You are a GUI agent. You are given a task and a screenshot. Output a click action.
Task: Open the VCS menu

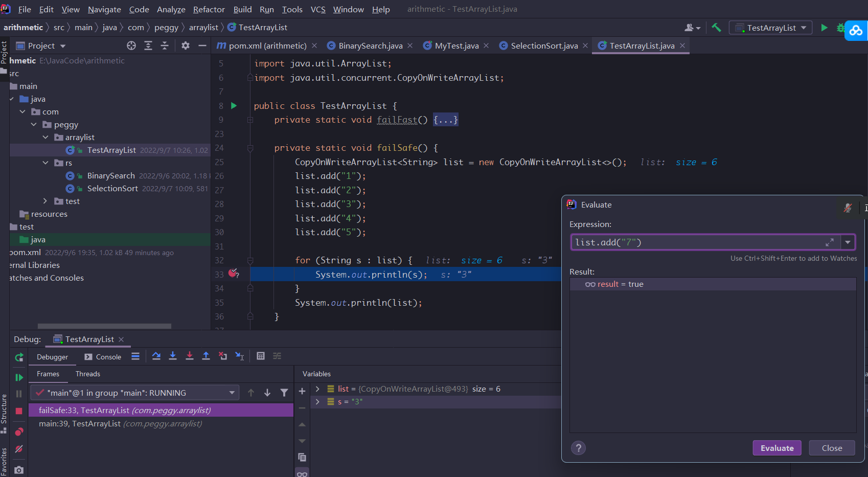318,9
